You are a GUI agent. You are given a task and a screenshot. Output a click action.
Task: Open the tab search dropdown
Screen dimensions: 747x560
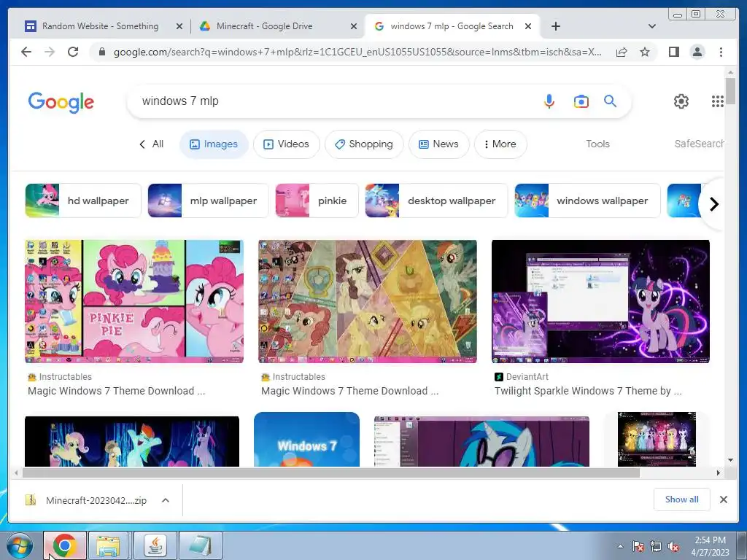click(651, 26)
